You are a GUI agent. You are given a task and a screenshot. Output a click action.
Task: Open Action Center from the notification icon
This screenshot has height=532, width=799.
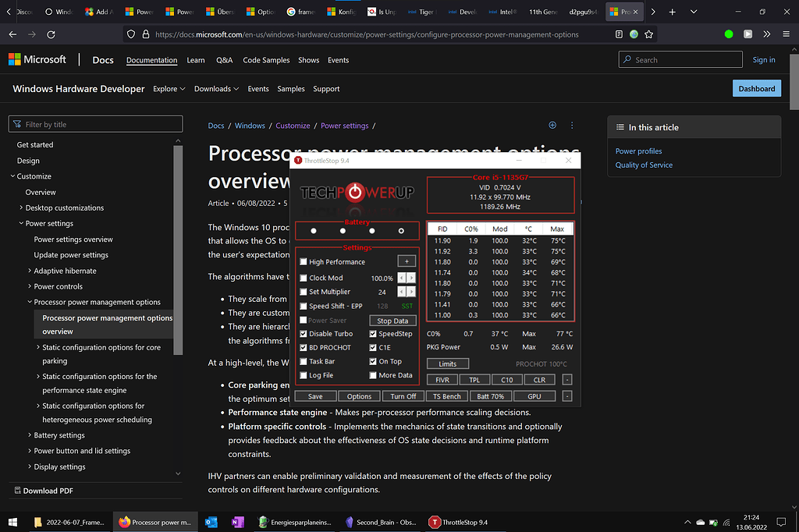(x=781, y=522)
